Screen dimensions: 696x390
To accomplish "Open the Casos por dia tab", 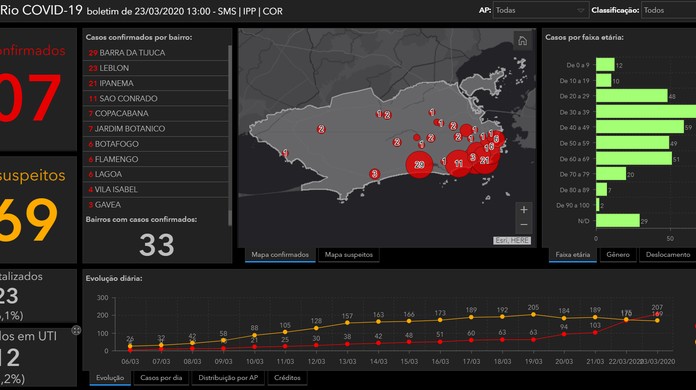I will tap(161, 378).
